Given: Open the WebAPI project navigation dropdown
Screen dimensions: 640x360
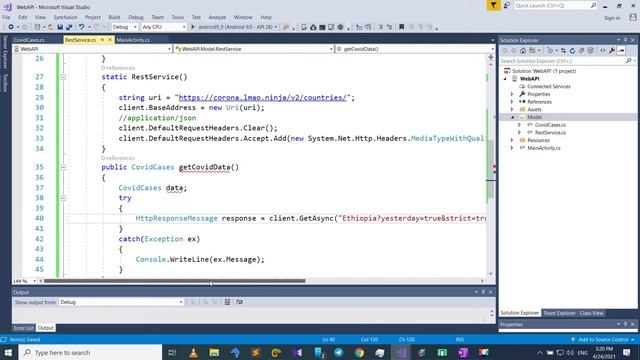Looking at the screenshot, I should tap(92, 49).
